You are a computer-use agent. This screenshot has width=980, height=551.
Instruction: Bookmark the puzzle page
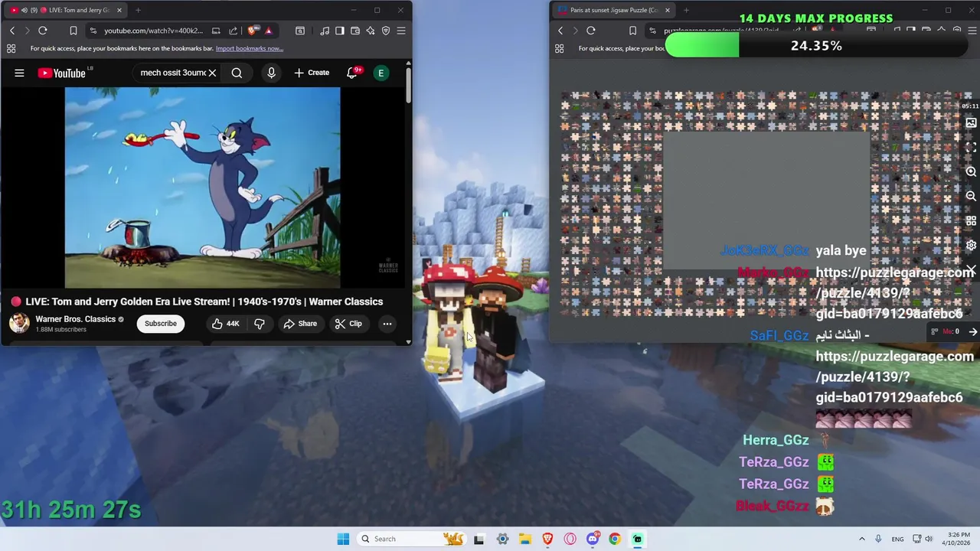(632, 31)
